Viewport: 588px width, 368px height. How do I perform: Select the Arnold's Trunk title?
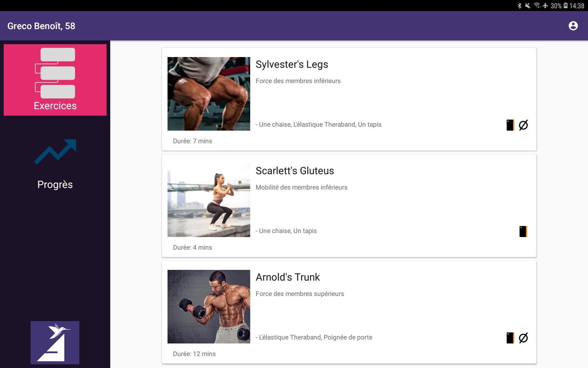click(288, 277)
